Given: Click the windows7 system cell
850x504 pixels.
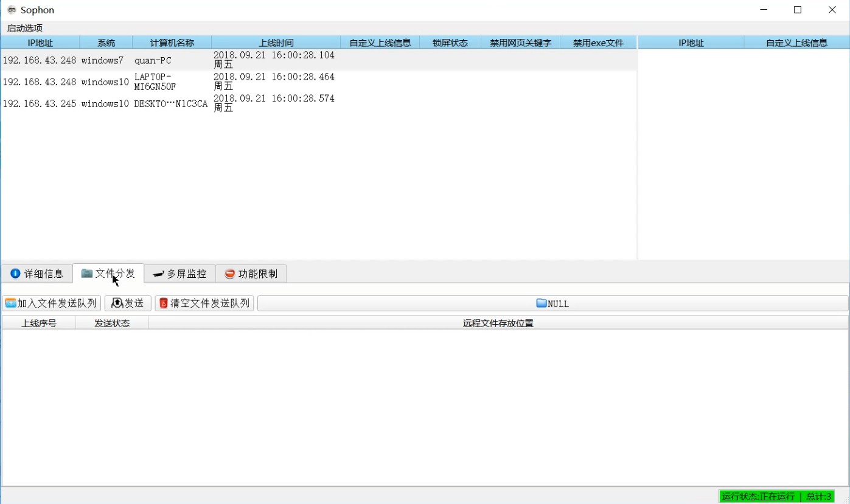Looking at the screenshot, I should click(102, 60).
